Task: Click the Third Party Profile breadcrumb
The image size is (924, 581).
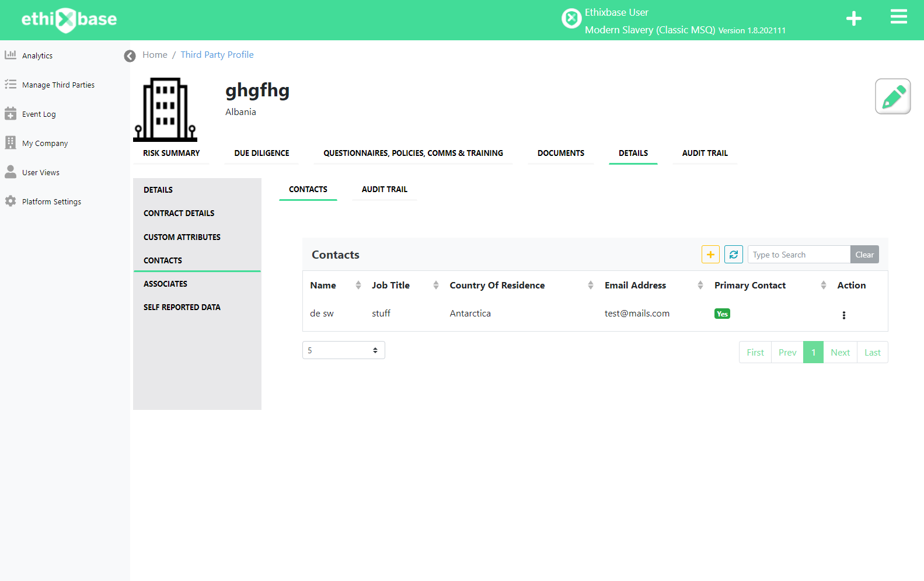Action: (x=217, y=55)
